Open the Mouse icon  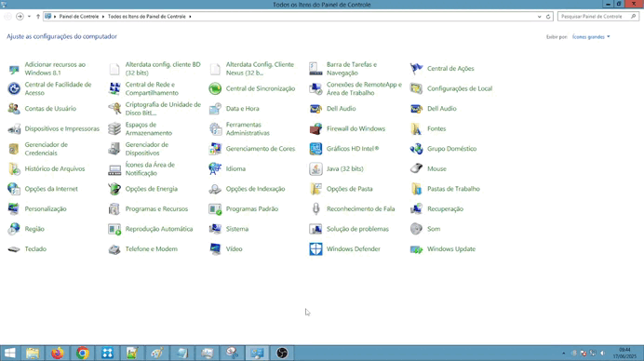tap(416, 168)
